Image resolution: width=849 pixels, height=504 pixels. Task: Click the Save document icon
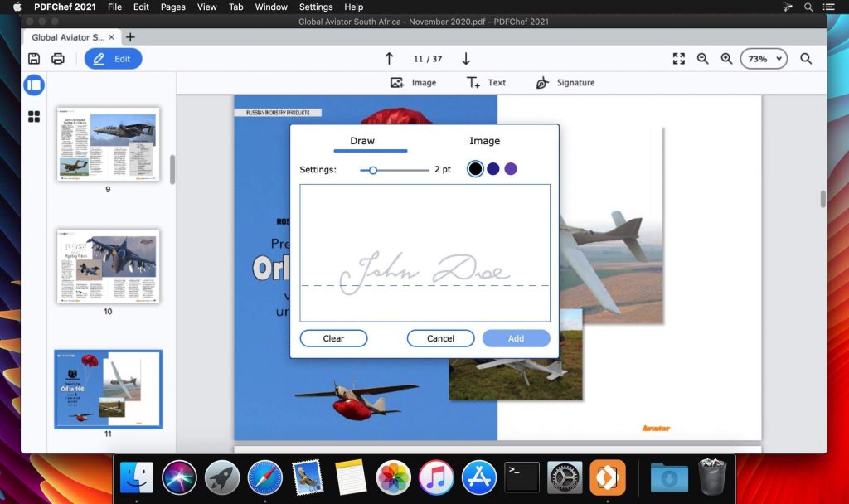[x=33, y=58]
